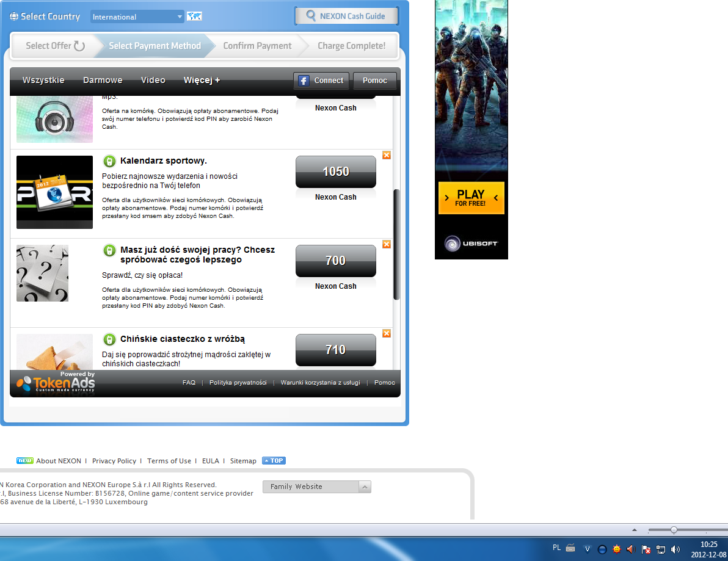
Task: Select the Confirm Payment step
Action: pos(257,45)
